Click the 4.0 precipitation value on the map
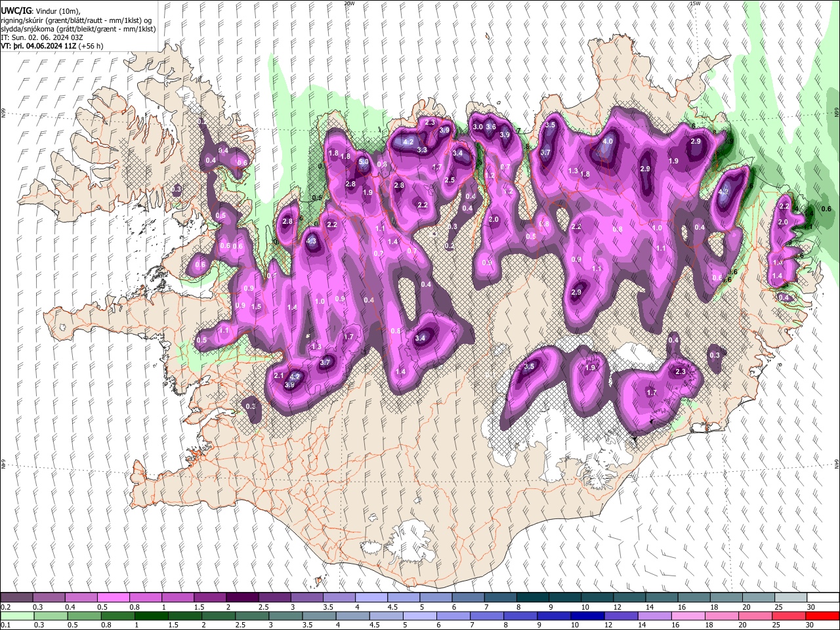This screenshot has width=840, height=630. click(608, 141)
